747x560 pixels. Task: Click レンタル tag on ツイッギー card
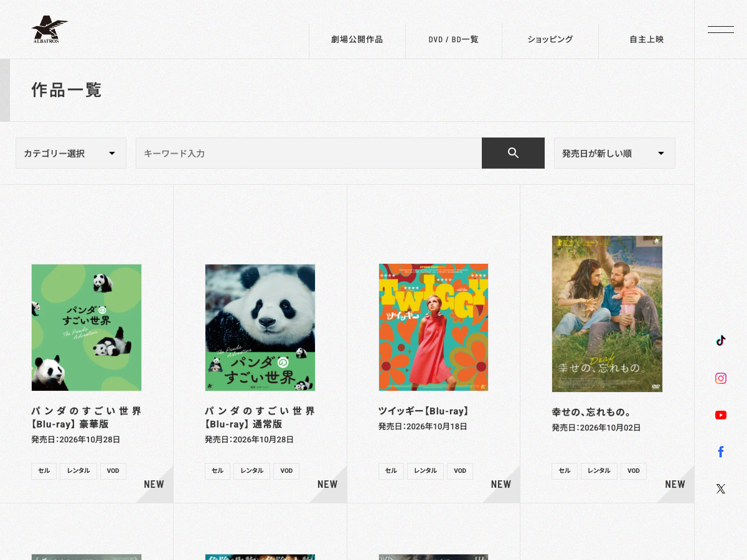[x=426, y=471]
